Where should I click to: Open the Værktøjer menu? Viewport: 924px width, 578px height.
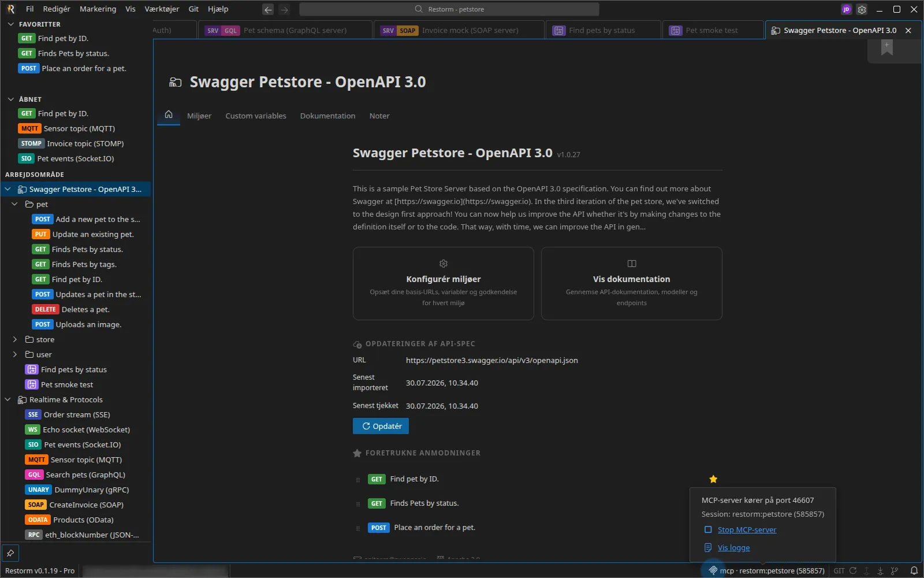click(x=162, y=9)
